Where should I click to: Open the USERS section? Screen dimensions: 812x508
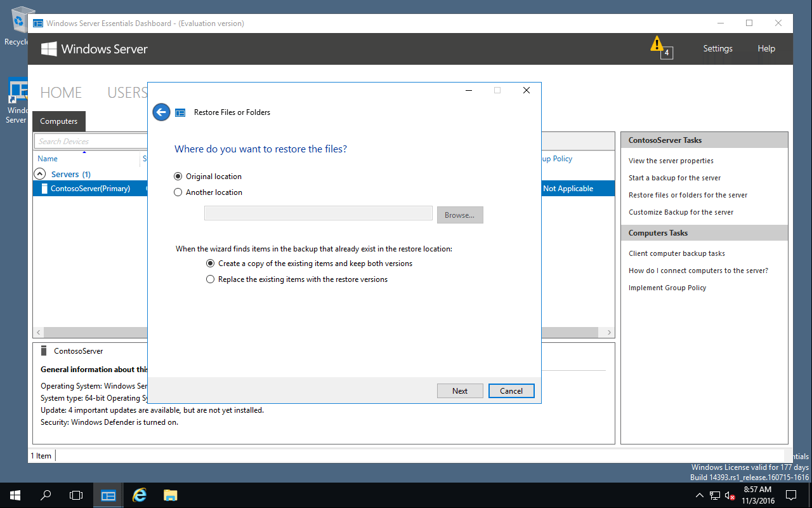pos(128,93)
